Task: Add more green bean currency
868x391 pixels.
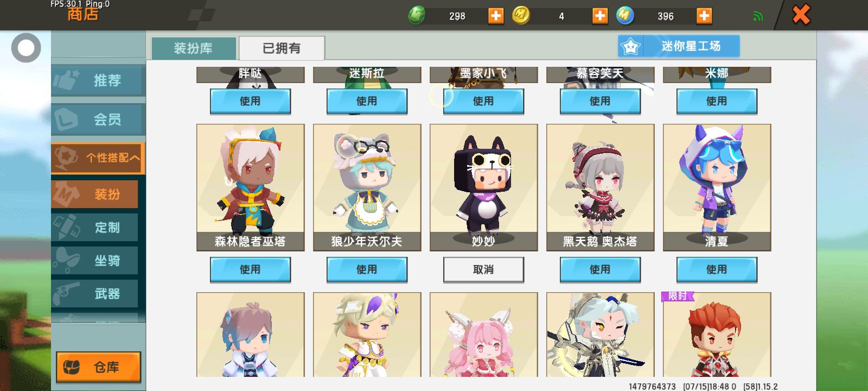Action: [x=496, y=16]
